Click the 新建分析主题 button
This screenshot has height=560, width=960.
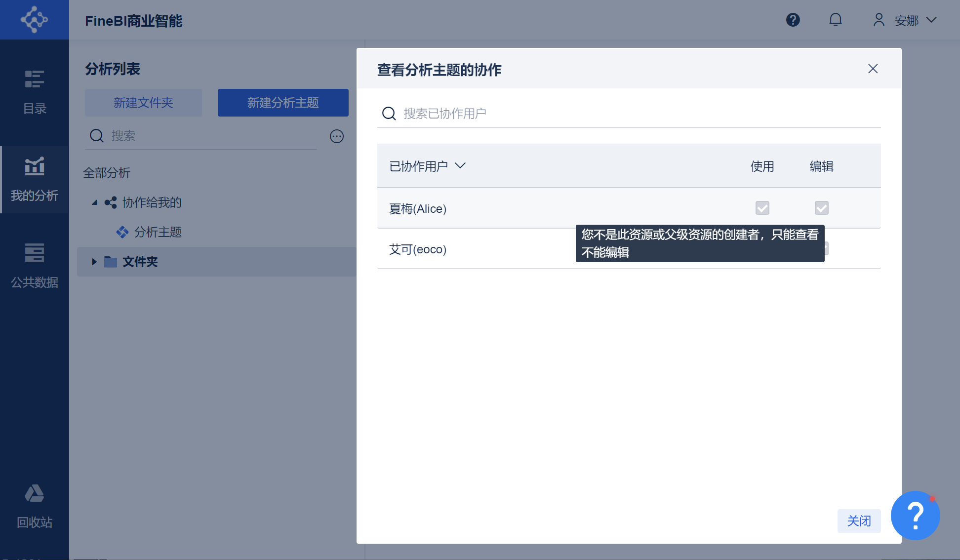(x=283, y=103)
